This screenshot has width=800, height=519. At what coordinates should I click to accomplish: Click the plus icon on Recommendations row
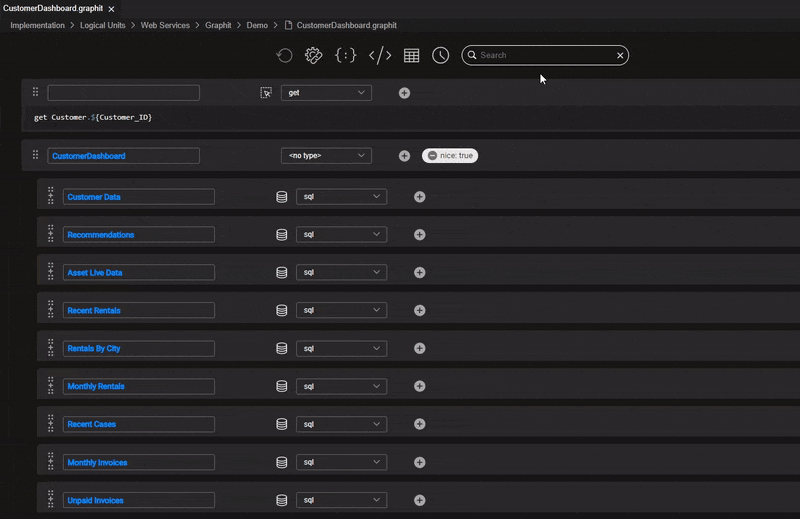pos(420,235)
